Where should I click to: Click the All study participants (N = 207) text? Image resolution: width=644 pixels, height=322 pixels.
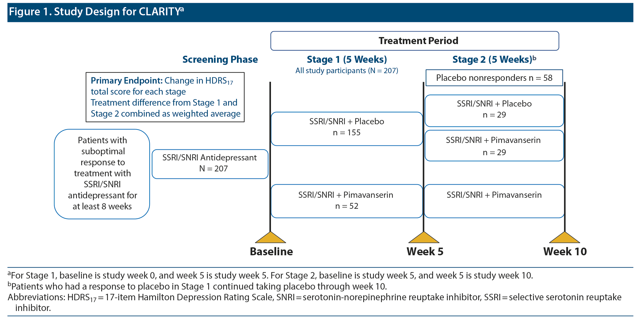pos(347,71)
